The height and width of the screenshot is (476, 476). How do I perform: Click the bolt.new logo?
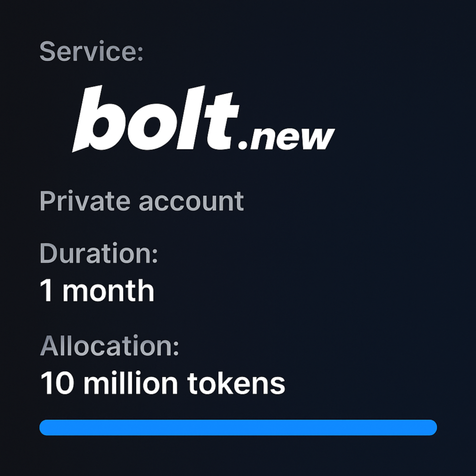tap(203, 119)
